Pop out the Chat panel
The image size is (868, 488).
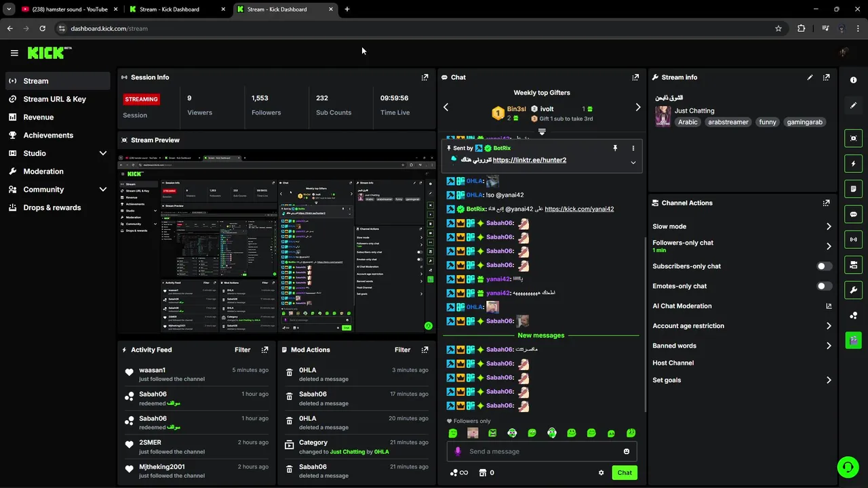click(635, 77)
